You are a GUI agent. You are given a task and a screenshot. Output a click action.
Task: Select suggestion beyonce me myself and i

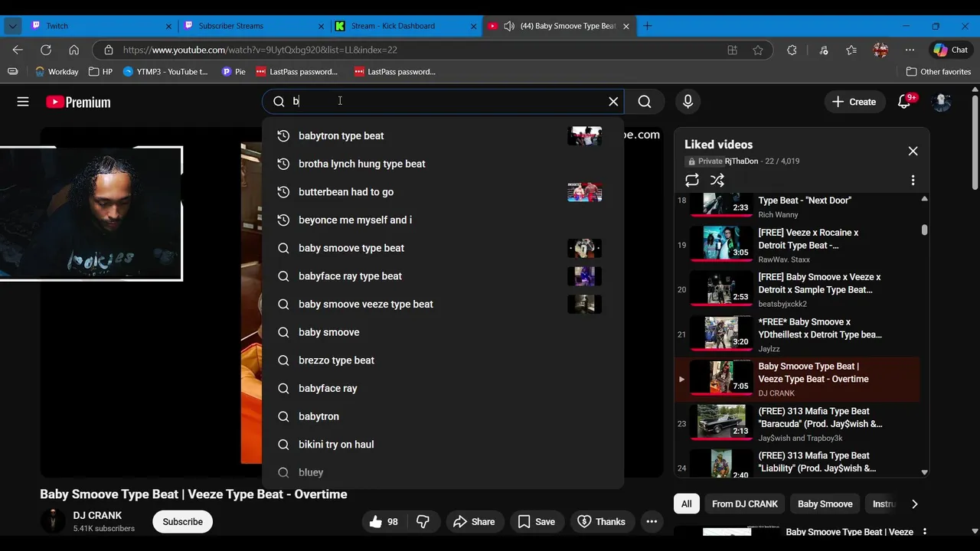(443, 220)
